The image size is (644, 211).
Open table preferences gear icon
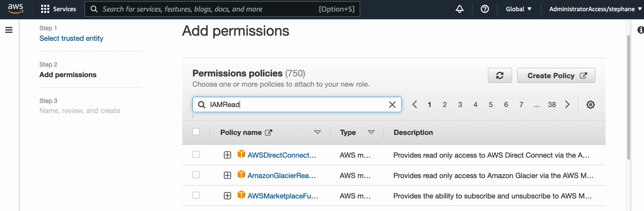591,105
